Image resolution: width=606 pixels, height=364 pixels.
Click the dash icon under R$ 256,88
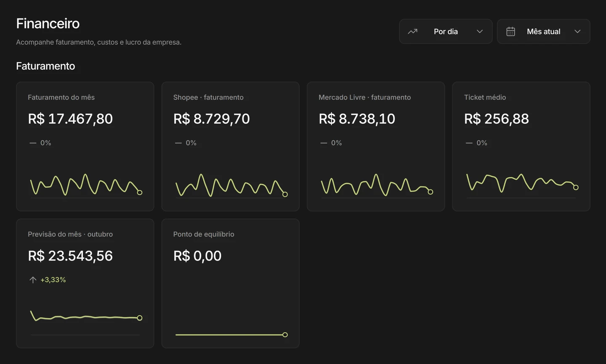469,143
